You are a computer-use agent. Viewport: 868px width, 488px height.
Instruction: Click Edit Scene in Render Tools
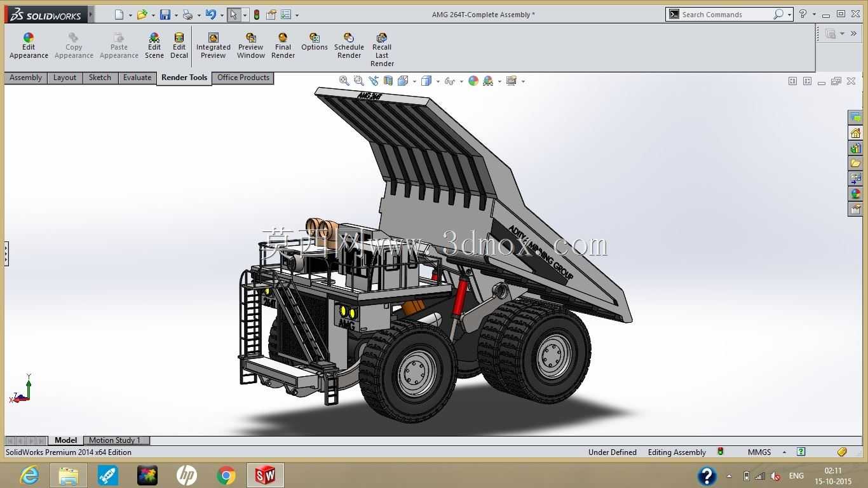(x=154, y=46)
